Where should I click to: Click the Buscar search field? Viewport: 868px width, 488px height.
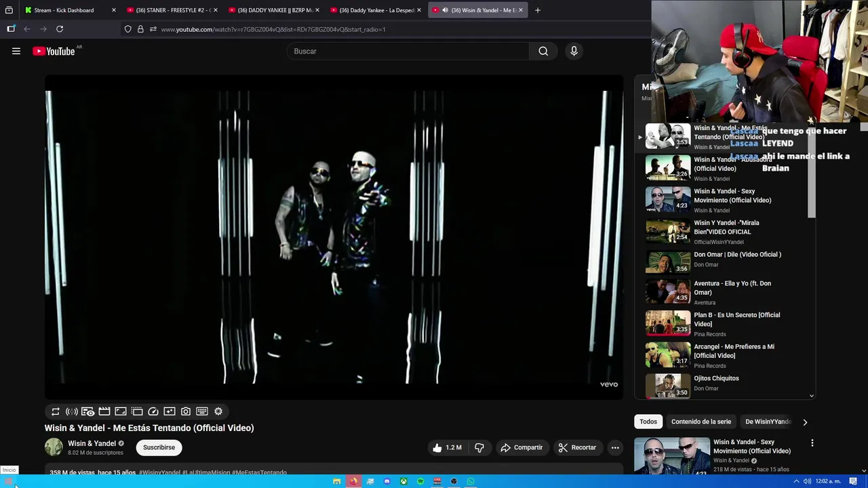pyautogui.click(x=408, y=51)
